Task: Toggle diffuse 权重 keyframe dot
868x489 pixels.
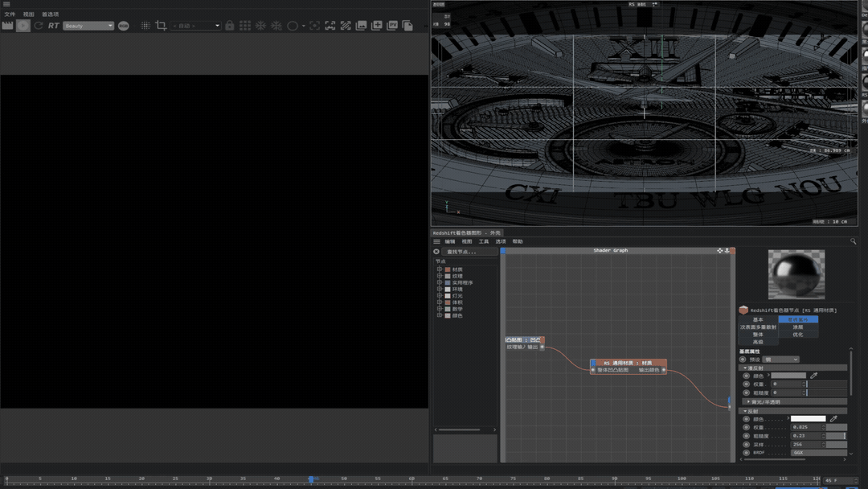Action: tap(746, 384)
